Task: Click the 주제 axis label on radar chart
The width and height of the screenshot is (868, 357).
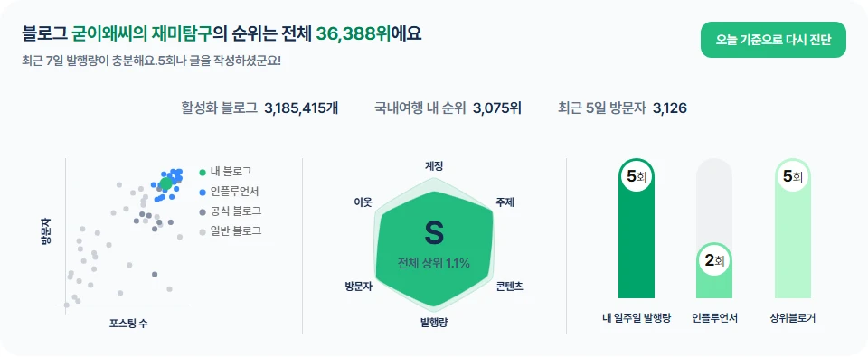Action: [505, 202]
